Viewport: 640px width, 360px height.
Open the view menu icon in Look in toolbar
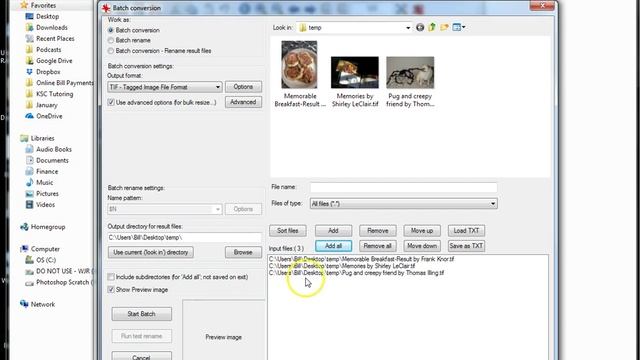pyautogui.click(x=459, y=27)
